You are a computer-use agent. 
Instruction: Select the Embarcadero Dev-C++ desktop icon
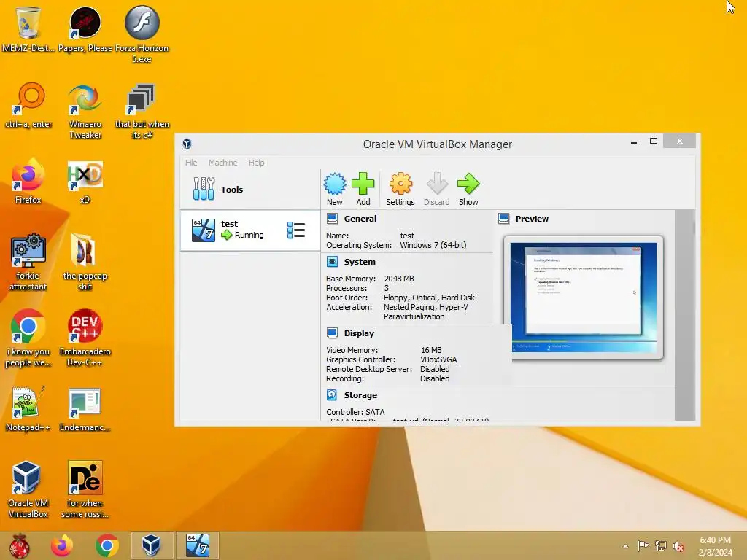point(85,338)
